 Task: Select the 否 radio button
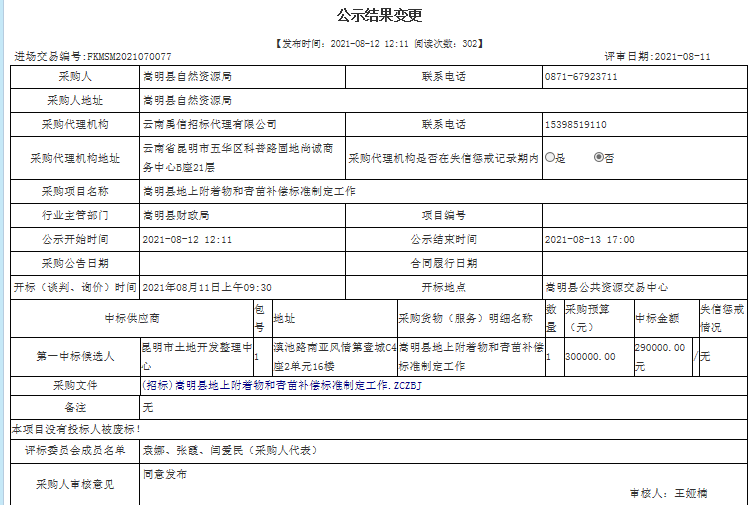(599, 157)
